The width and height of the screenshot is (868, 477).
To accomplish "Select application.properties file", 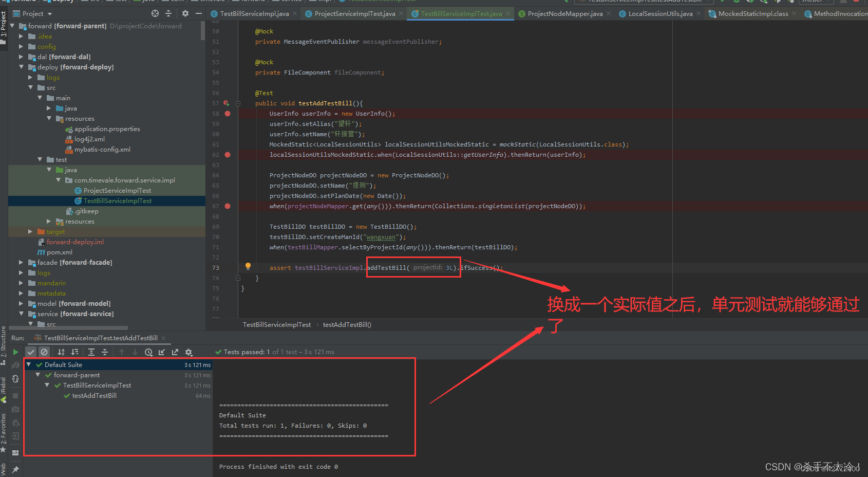I will click(x=107, y=129).
